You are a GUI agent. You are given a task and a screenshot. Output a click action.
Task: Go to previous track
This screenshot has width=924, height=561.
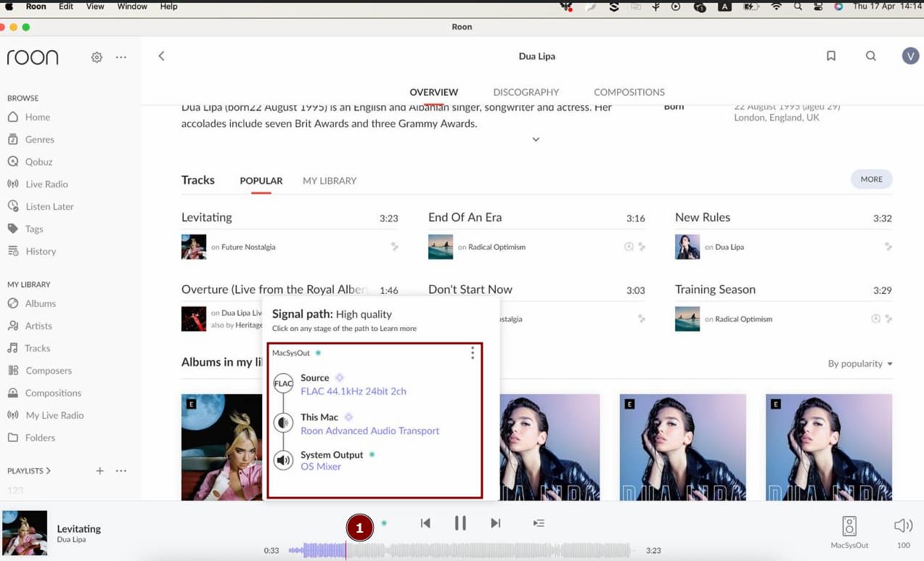pyautogui.click(x=425, y=523)
